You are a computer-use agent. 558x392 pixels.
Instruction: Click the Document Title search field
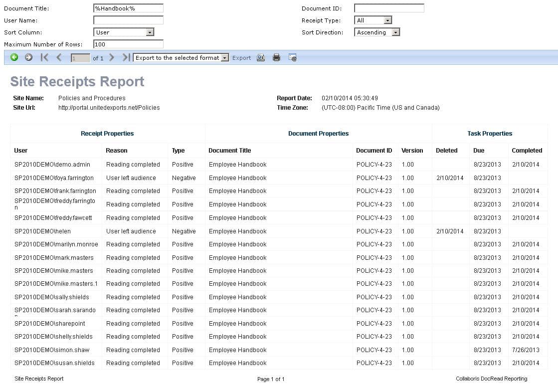128,8
